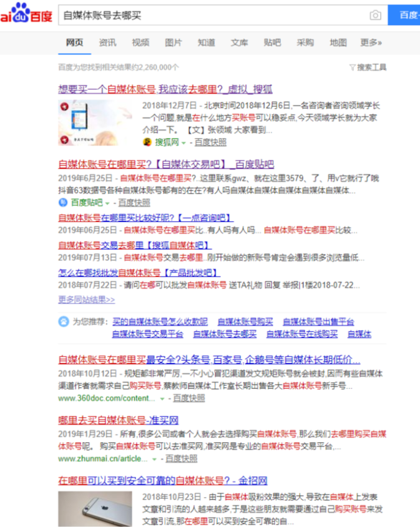420x527 pixels.
Task: Open result 自媒体账号在哪里买?【自媒体交易吧】
Action: [166, 164]
